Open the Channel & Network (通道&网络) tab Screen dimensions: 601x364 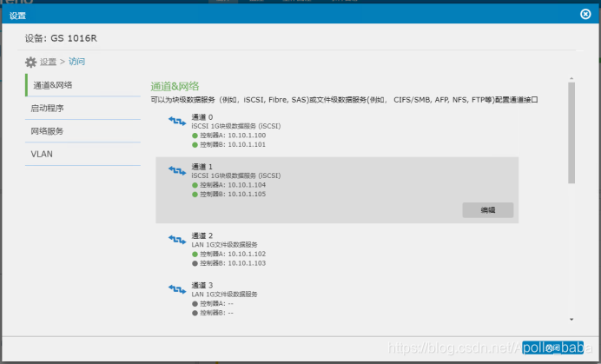click(83, 85)
